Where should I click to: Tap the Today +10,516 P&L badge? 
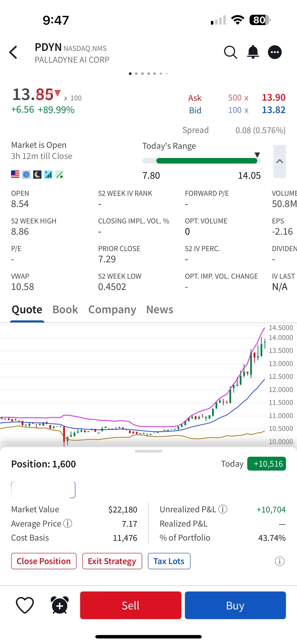(x=267, y=464)
